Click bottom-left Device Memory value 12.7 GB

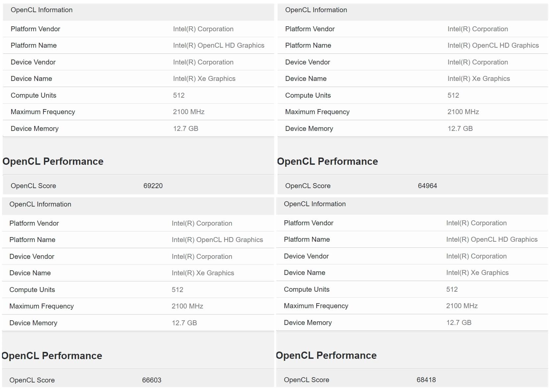point(184,323)
